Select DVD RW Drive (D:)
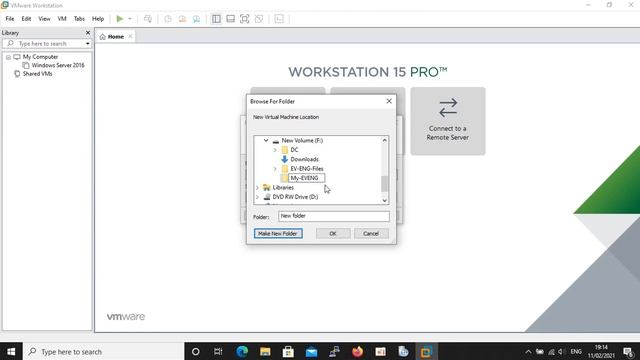The height and width of the screenshot is (360, 640). 296,197
